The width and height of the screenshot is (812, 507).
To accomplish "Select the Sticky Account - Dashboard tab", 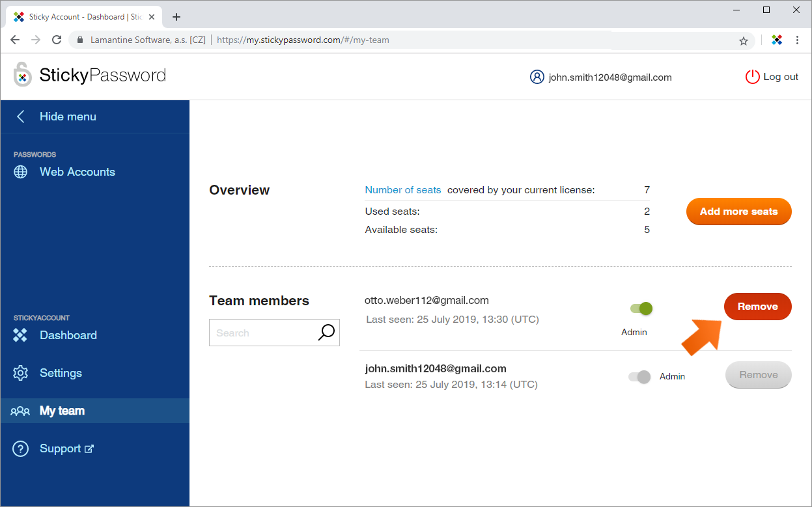I will click(x=85, y=17).
